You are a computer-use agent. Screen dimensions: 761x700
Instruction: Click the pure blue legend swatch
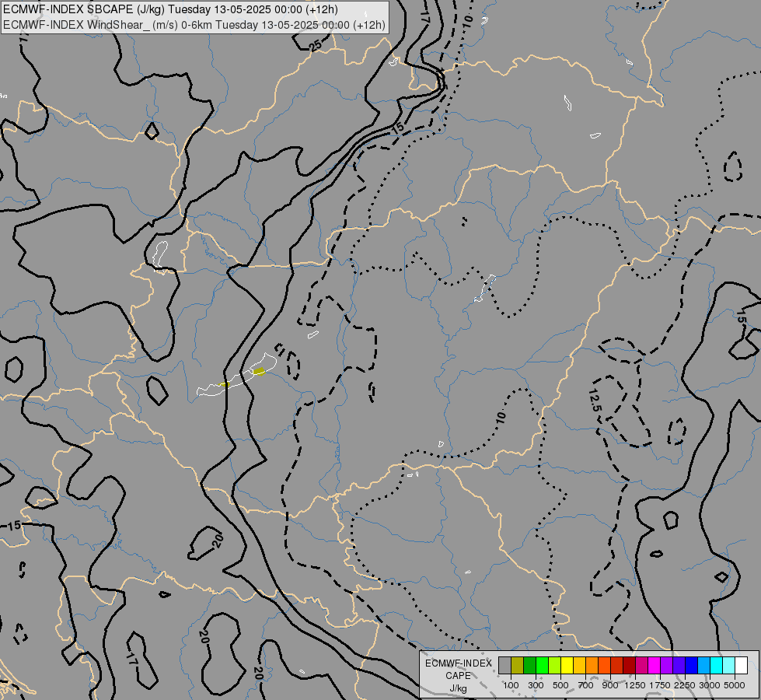[x=691, y=665]
